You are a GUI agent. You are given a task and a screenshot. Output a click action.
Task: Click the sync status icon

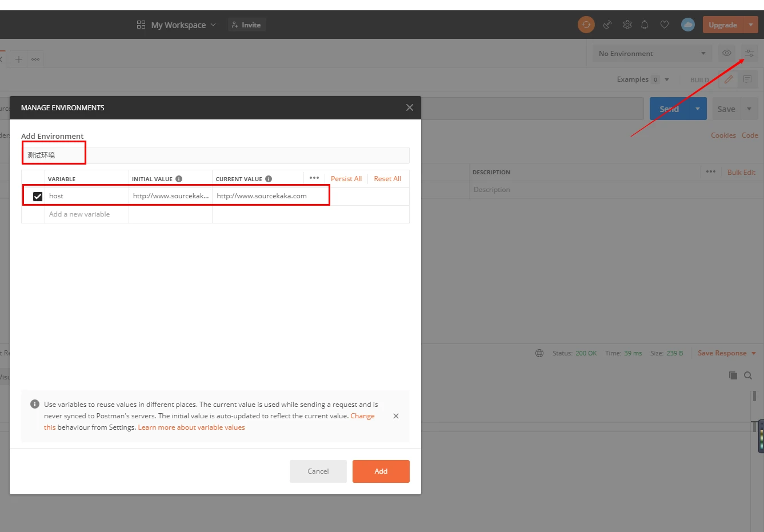tap(586, 25)
